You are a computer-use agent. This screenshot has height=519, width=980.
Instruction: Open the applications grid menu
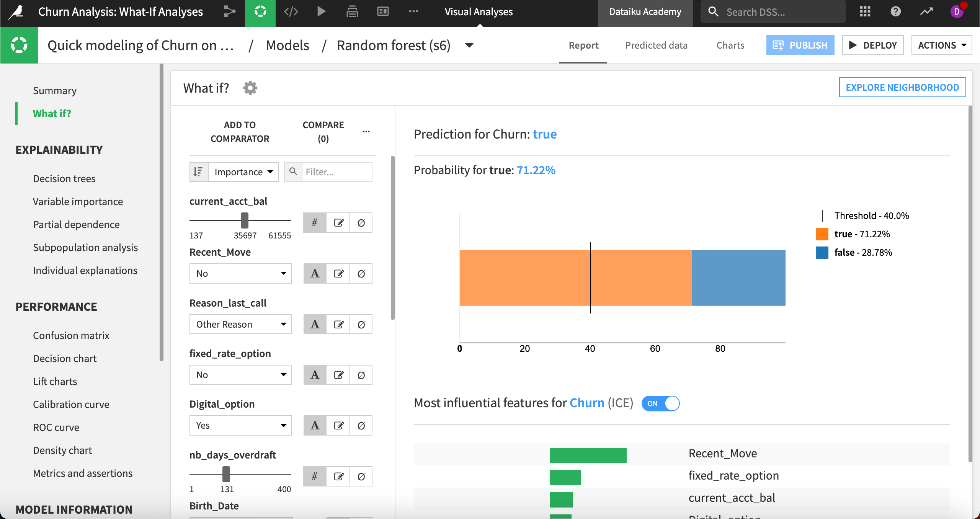pyautogui.click(x=865, y=11)
